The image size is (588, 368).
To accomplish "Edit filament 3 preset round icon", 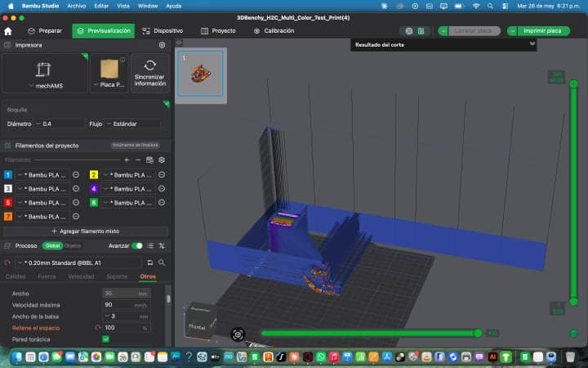I will coord(76,189).
